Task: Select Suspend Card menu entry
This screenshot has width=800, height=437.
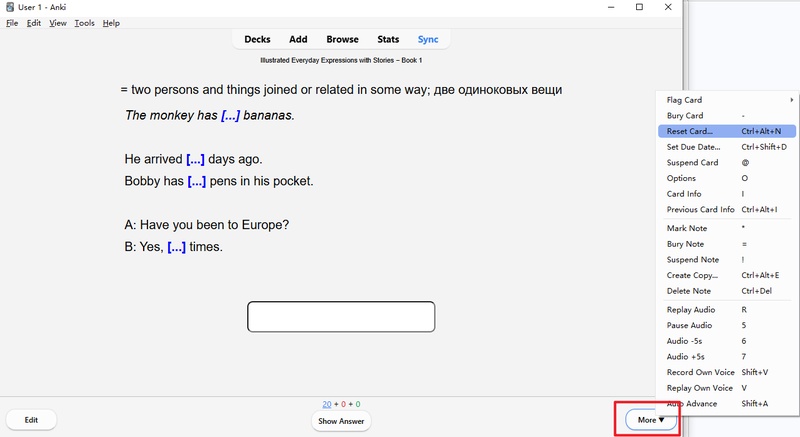Action: (x=727, y=163)
